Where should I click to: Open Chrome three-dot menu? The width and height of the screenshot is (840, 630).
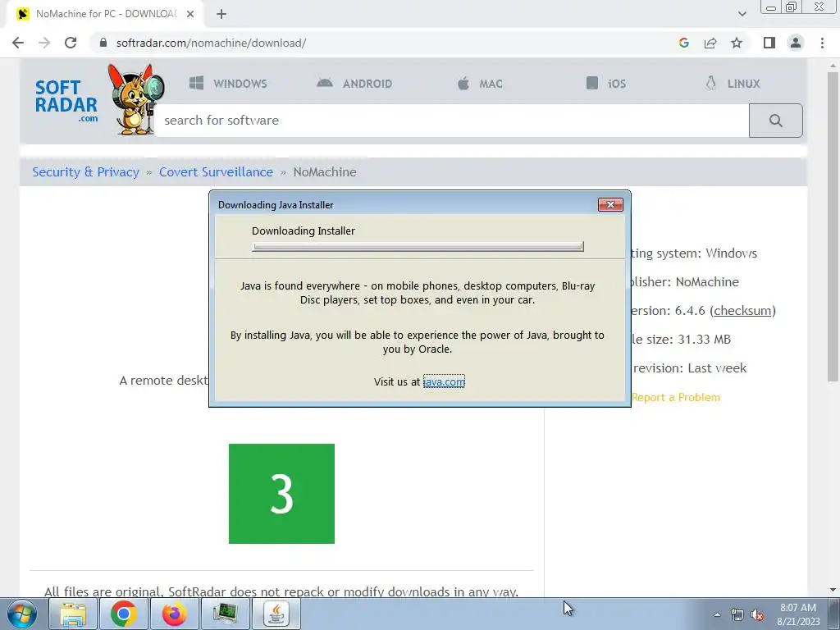(x=822, y=43)
